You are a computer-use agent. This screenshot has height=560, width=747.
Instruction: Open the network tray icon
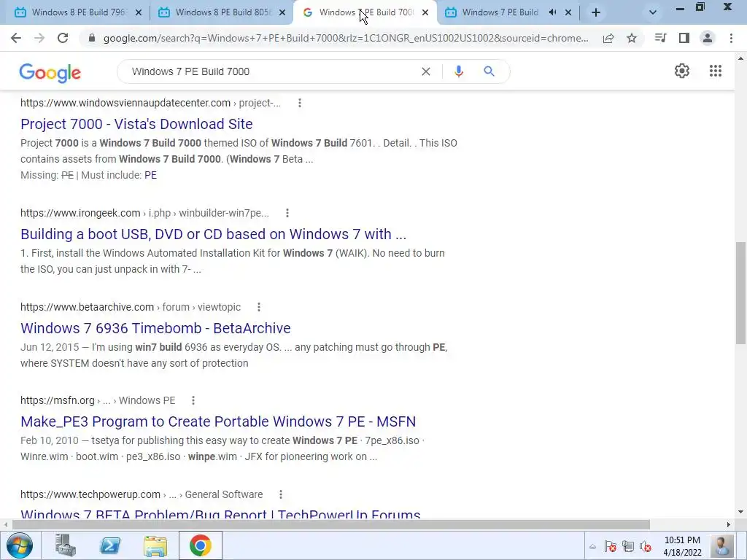pyautogui.click(x=628, y=547)
